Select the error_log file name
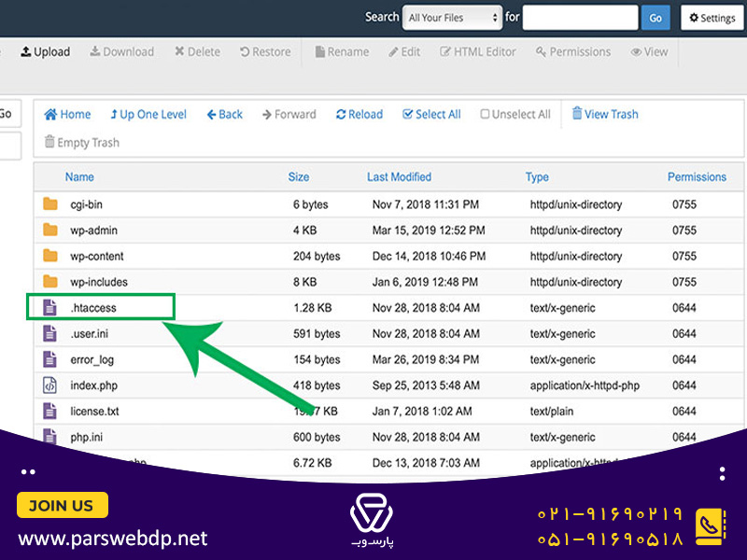The width and height of the screenshot is (747, 560). 92,359
